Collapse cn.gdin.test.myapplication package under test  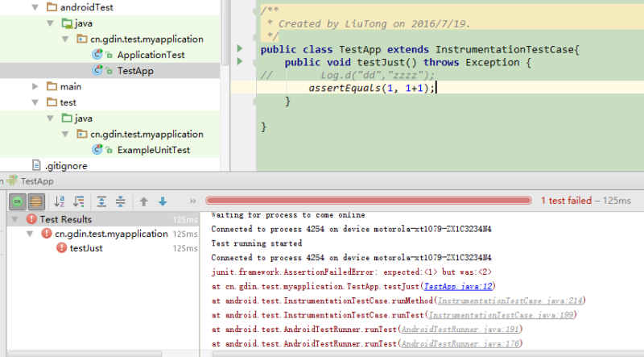65,134
